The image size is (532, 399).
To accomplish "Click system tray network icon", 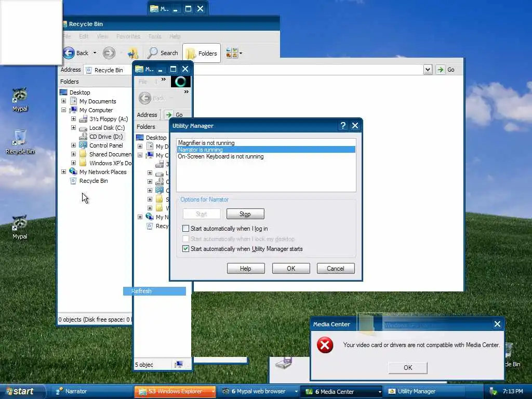I will (x=493, y=392).
